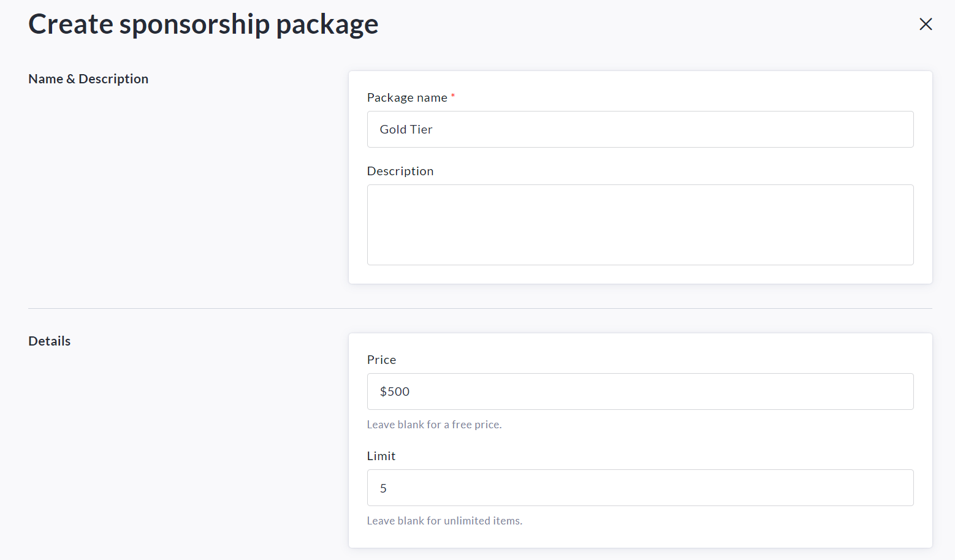Click the 'Create sponsorship package' title
The height and width of the screenshot is (560, 955).
(203, 25)
